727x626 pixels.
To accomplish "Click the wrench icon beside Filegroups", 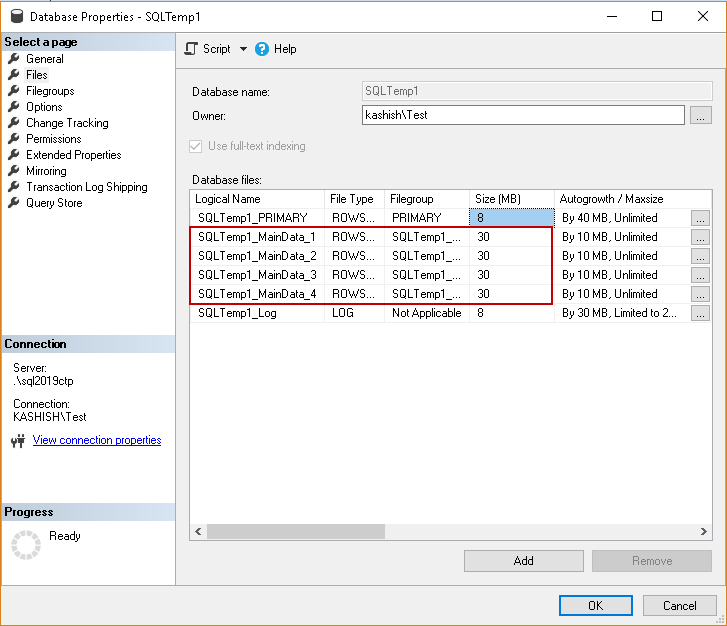I will (14, 90).
